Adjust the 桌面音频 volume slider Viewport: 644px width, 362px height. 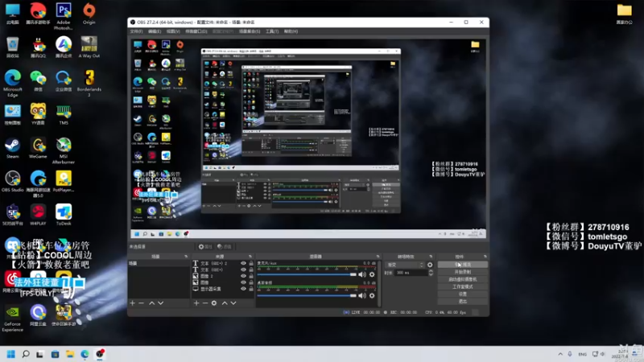[307, 295]
